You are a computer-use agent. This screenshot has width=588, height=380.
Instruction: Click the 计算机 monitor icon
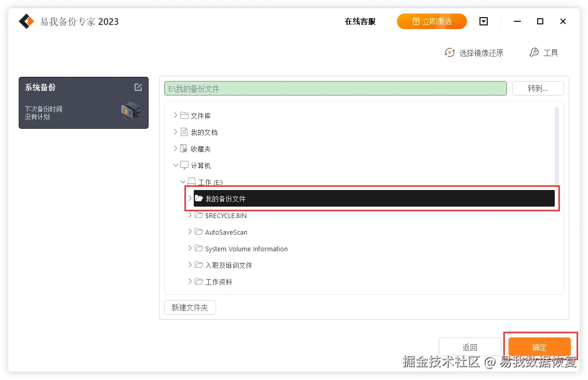(184, 165)
